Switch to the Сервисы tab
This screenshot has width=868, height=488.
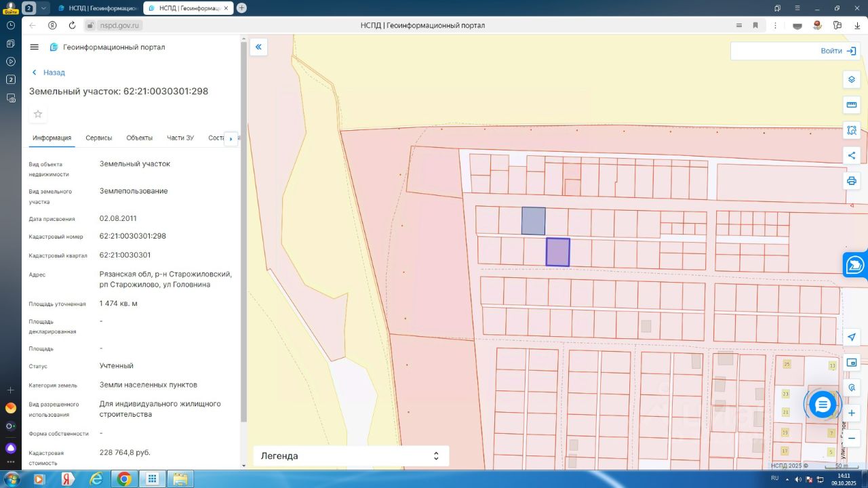(99, 138)
